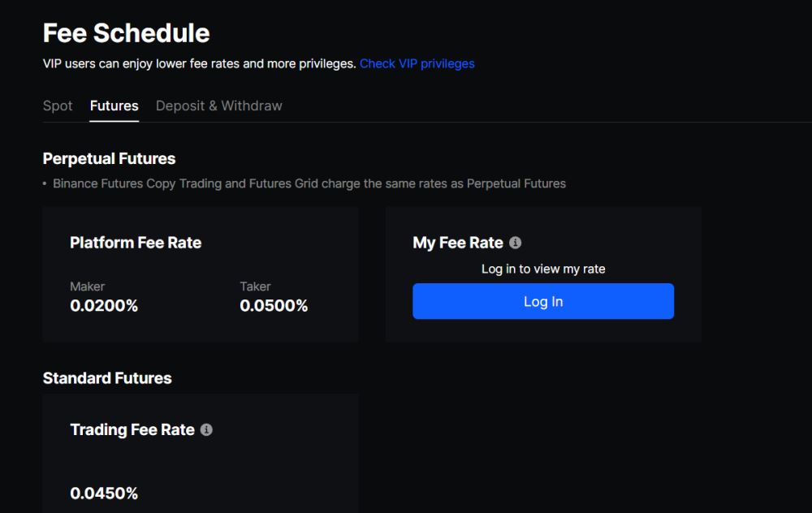The width and height of the screenshot is (812, 513).
Task: Click the Platform Fee Rate card title
Action: point(136,243)
